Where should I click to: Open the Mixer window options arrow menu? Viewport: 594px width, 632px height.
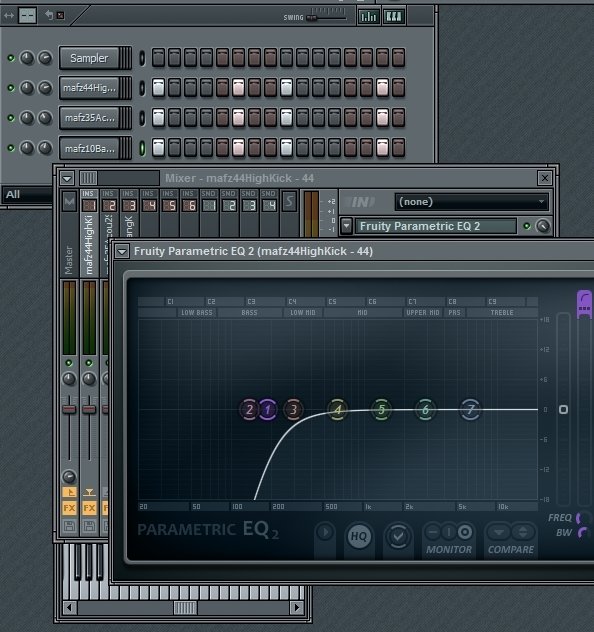pos(67,178)
